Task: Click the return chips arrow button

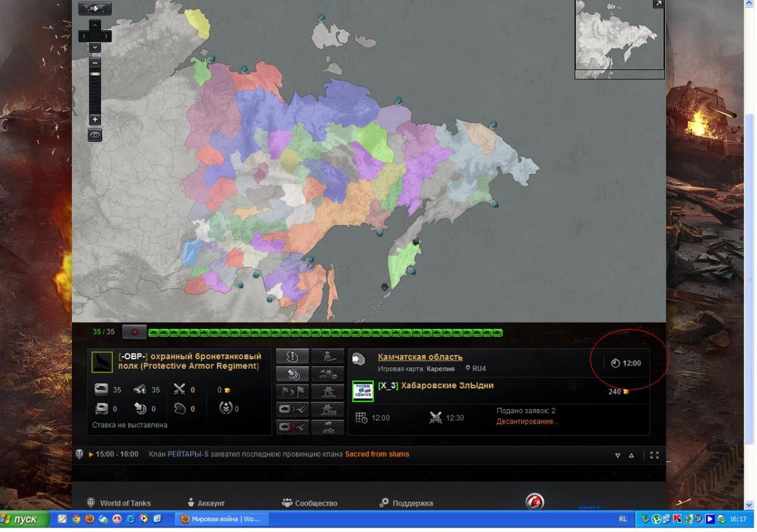Action: coord(292,374)
